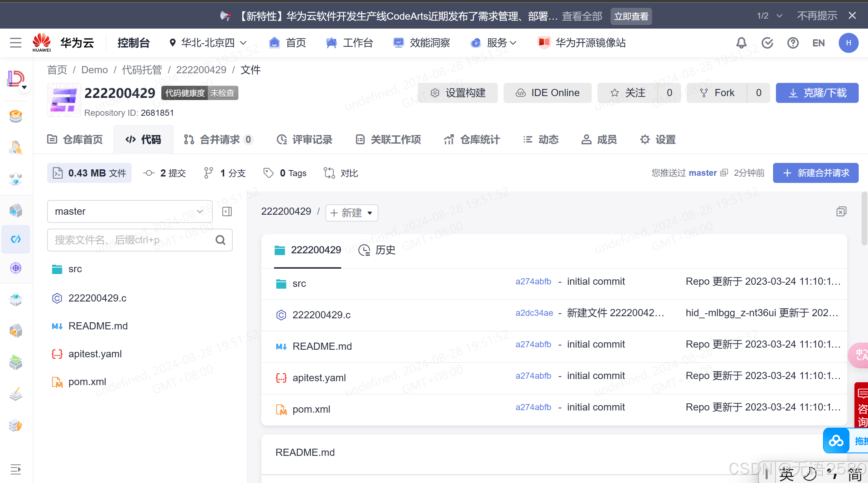Switch to 仓库统计 tab
This screenshot has height=483, width=868.
(472, 139)
